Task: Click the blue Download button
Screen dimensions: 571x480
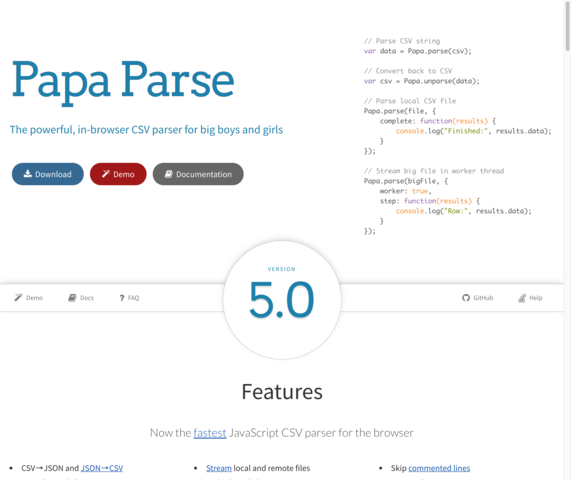Action: click(x=48, y=174)
